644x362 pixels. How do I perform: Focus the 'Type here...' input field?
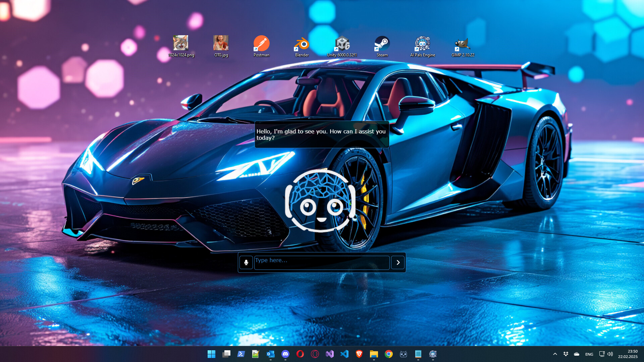tap(321, 262)
